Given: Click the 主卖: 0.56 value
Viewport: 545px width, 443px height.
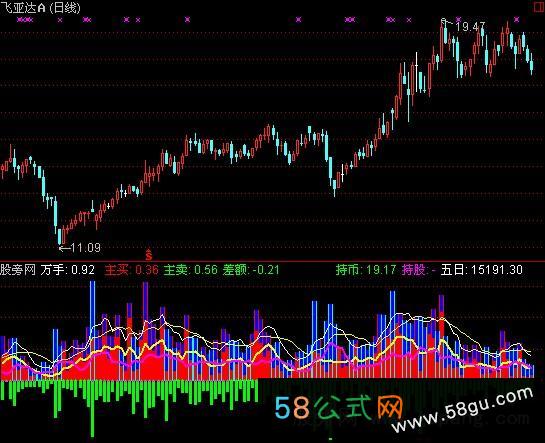Looking at the screenshot, I should tap(190, 270).
